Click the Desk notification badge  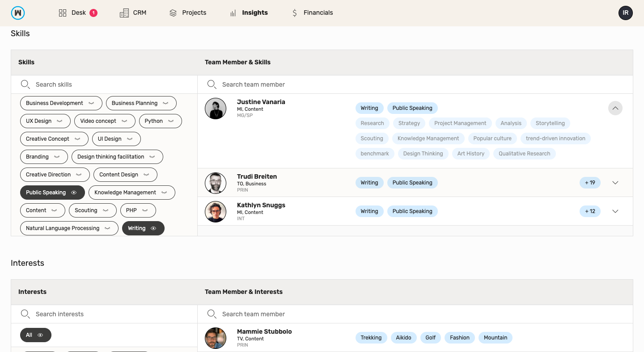click(93, 13)
